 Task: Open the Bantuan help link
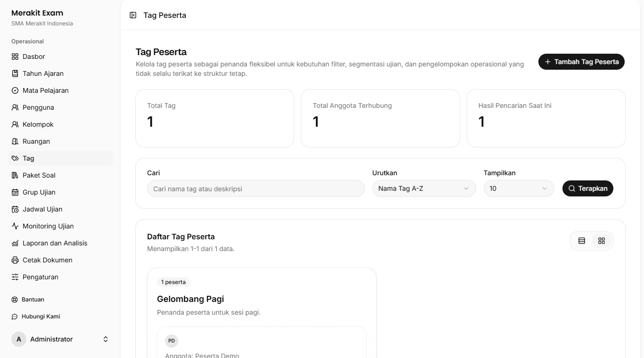(60, 300)
